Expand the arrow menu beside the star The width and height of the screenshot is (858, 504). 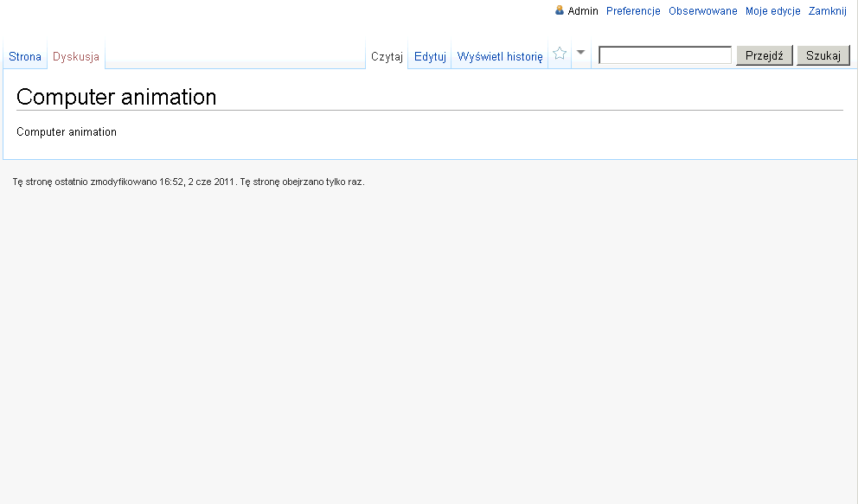pos(580,53)
